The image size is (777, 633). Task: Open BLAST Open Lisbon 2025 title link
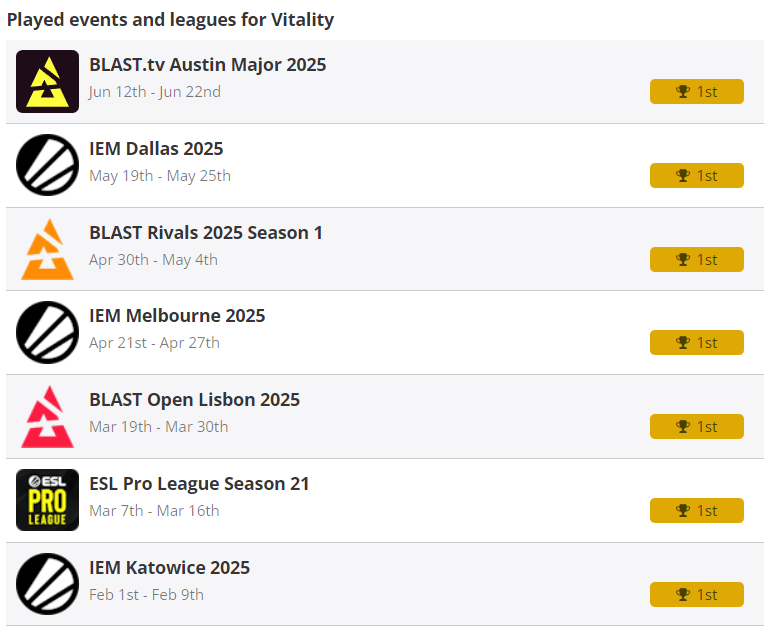click(194, 400)
